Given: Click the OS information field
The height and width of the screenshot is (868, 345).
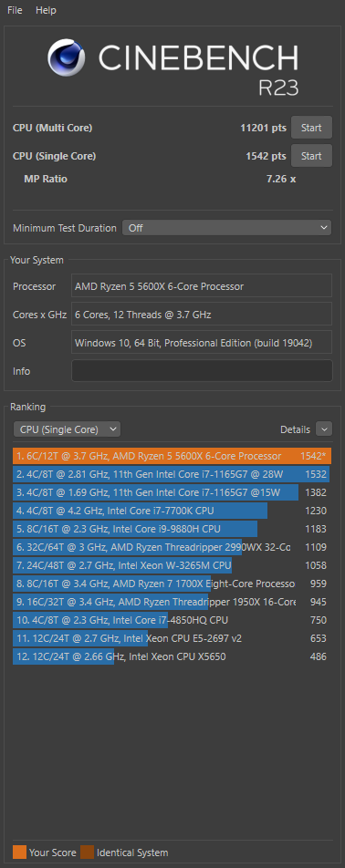Looking at the screenshot, I should 202,343.
